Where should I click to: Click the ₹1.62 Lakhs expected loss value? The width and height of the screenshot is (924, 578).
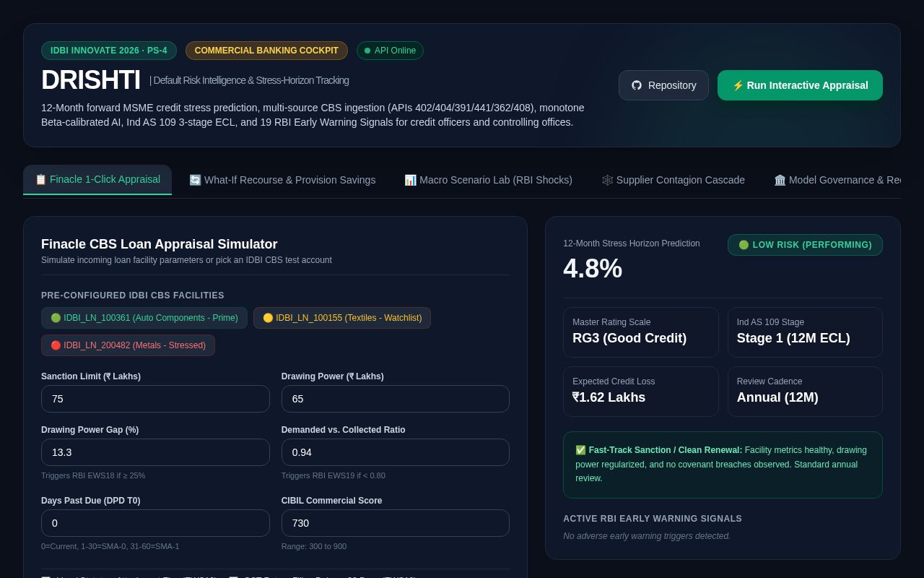pyautogui.click(x=609, y=397)
